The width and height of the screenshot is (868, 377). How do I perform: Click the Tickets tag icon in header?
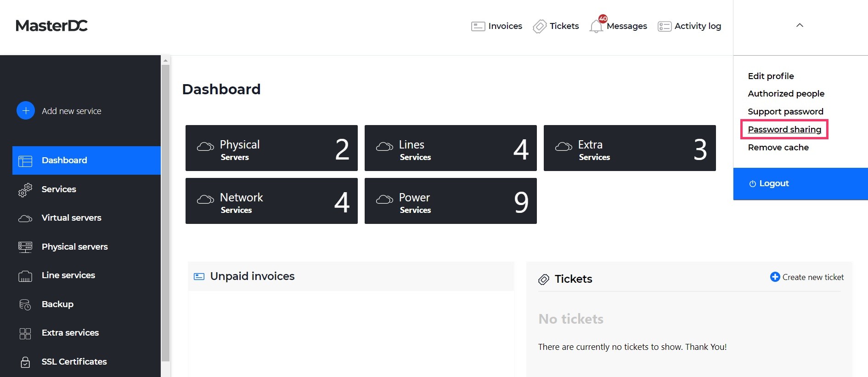(x=540, y=26)
